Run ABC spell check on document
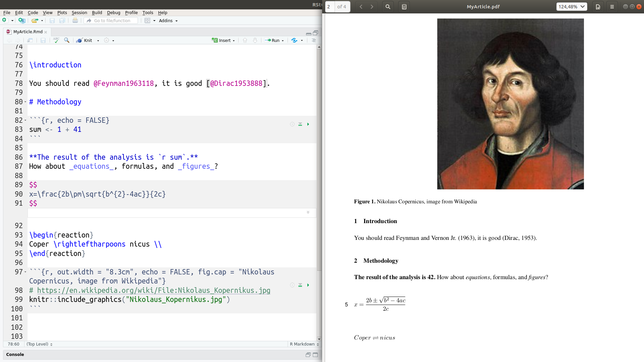Screen dimensions: 644x362 coord(56,40)
